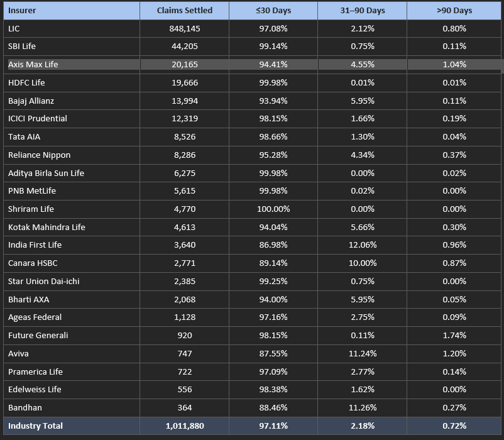Select the LIC insurer cell
This screenshot has width=504, height=440.
point(72,29)
